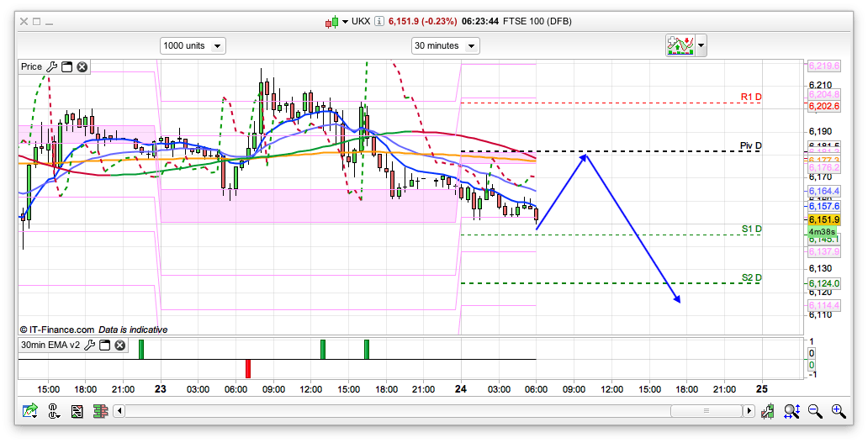Image resolution: width=868 pixels, height=443 pixels.
Task: Configure 30min EMA v2 indicator settings
Action: click(x=89, y=345)
